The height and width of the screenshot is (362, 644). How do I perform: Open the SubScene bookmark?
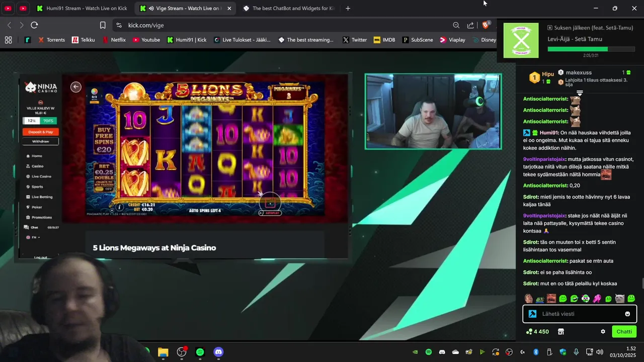pos(417,40)
